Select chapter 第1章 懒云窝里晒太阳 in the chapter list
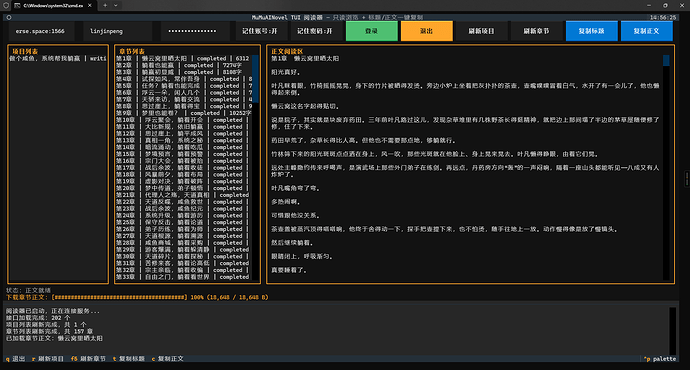 point(184,58)
